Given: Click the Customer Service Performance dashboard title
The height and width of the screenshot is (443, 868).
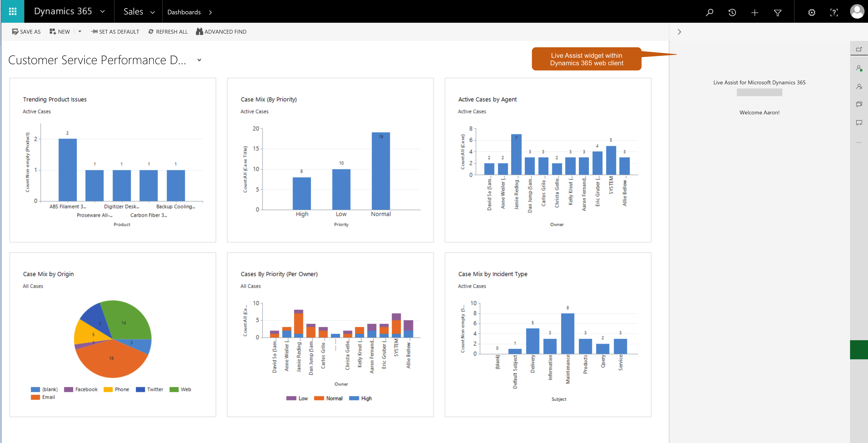Looking at the screenshot, I should (x=97, y=60).
